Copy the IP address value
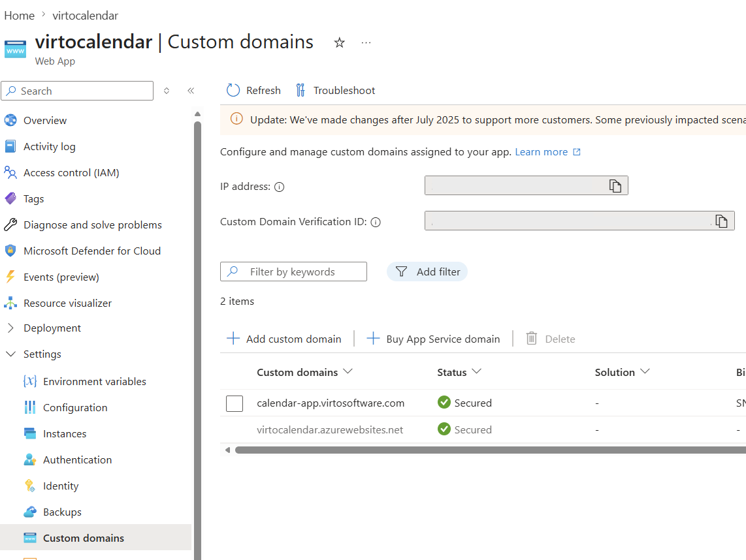746x560 pixels. click(x=615, y=185)
